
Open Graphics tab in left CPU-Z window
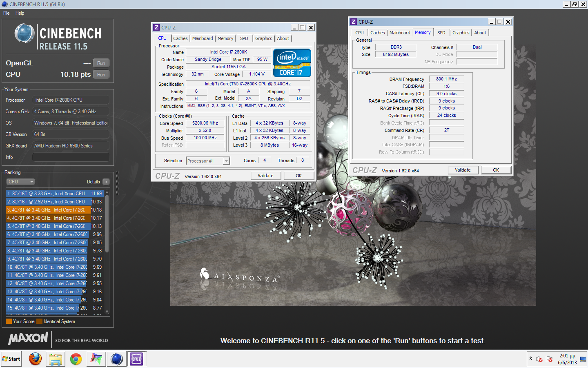point(264,38)
